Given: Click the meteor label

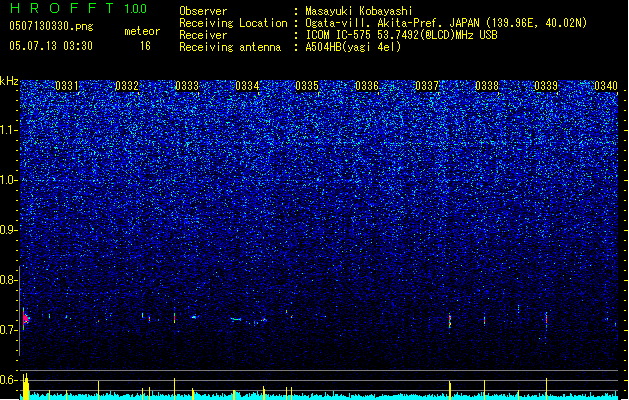Looking at the screenshot, I should (142, 31).
